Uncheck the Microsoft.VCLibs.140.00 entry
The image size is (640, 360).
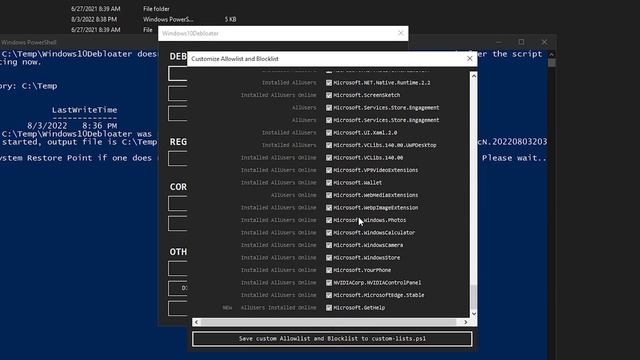point(329,158)
